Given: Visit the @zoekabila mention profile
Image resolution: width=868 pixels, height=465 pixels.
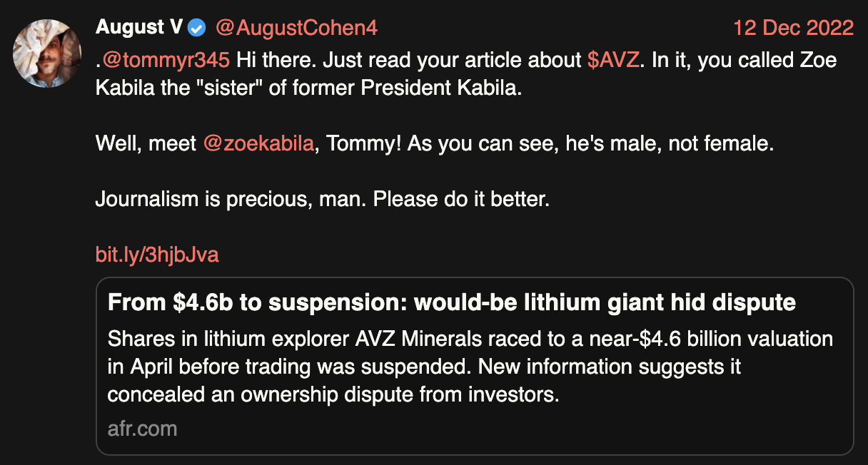Looking at the screenshot, I should tap(258, 143).
